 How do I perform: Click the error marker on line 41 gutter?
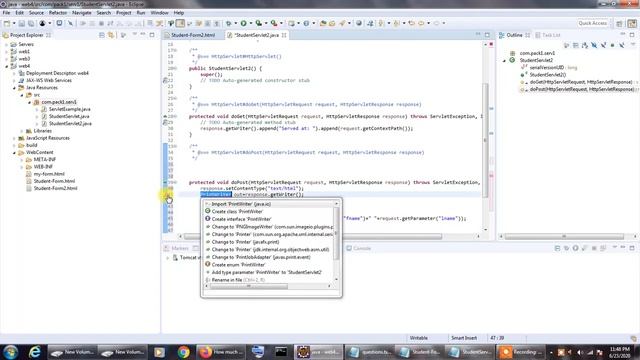coord(169,195)
